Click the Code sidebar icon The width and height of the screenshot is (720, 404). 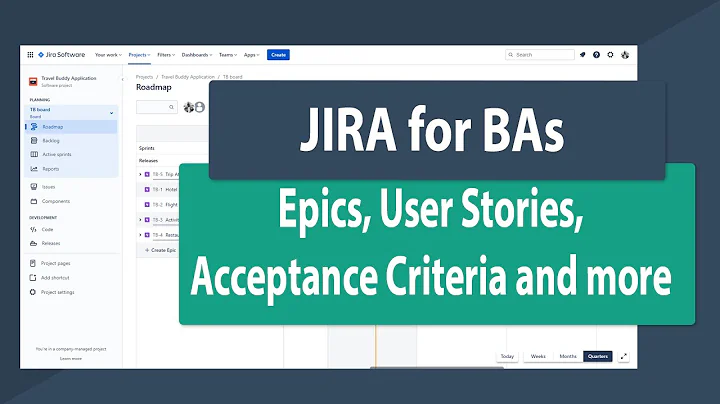[x=34, y=229]
